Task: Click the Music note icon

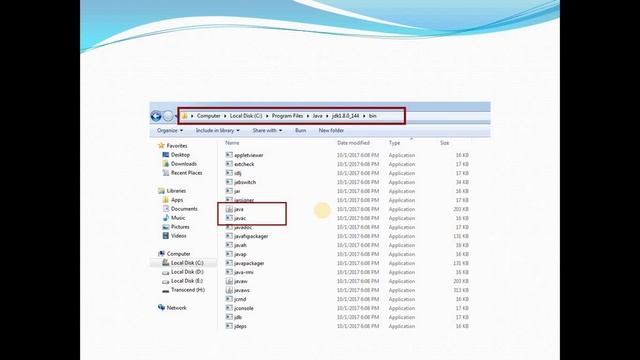Action: click(166, 218)
